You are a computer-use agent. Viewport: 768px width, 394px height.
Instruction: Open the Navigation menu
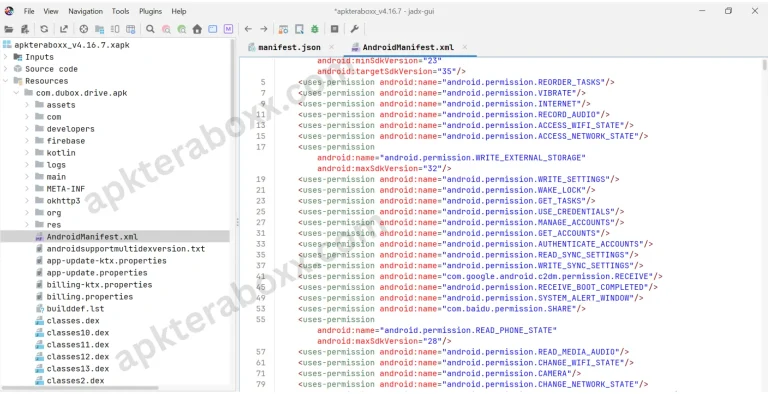pos(86,11)
